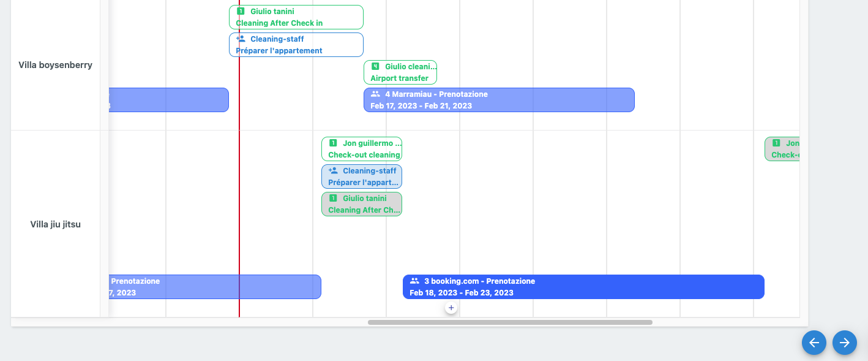
Task: Click the horizontal timeline scrollbar thumb
Action: point(509,322)
